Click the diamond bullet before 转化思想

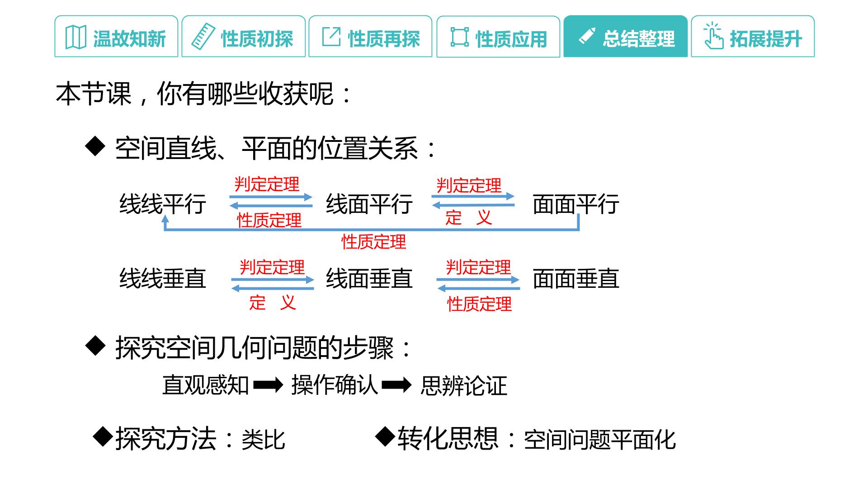[x=385, y=436]
